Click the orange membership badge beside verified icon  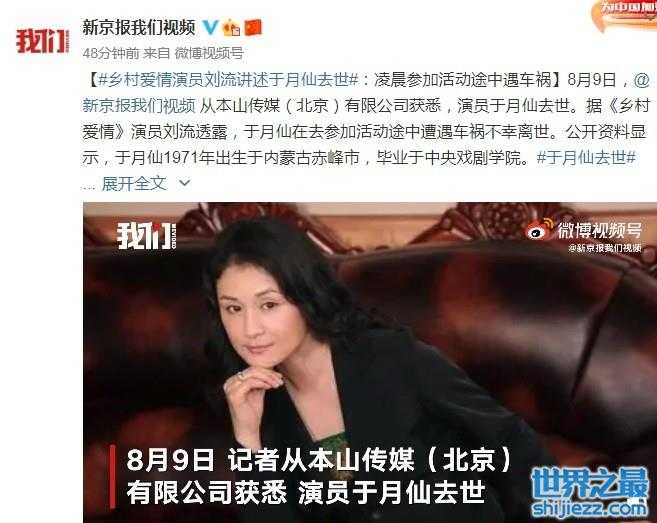click(231, 28)
